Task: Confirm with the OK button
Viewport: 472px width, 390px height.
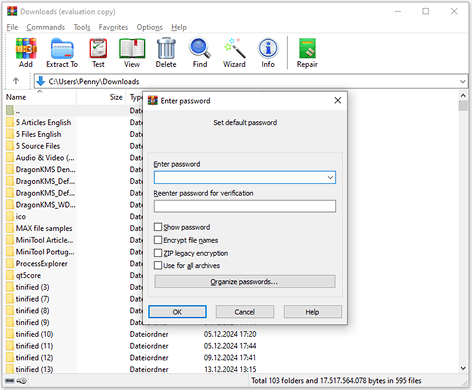Action: (177, 312)
